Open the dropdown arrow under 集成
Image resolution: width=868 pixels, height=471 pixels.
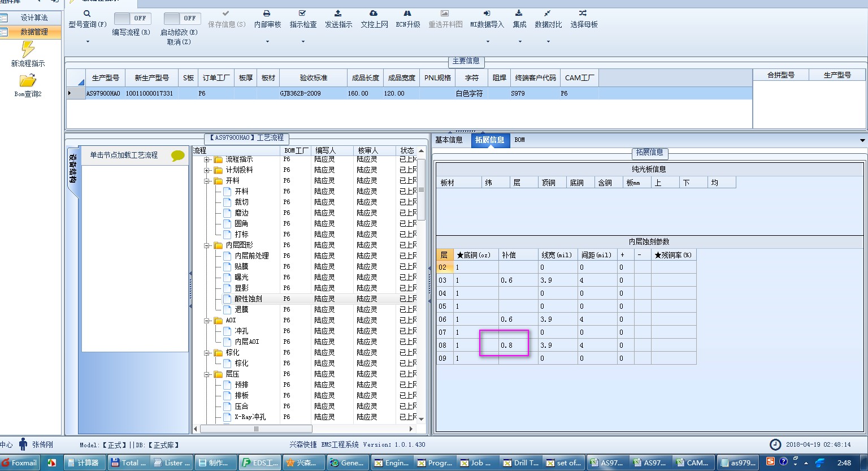pos(519,41)
